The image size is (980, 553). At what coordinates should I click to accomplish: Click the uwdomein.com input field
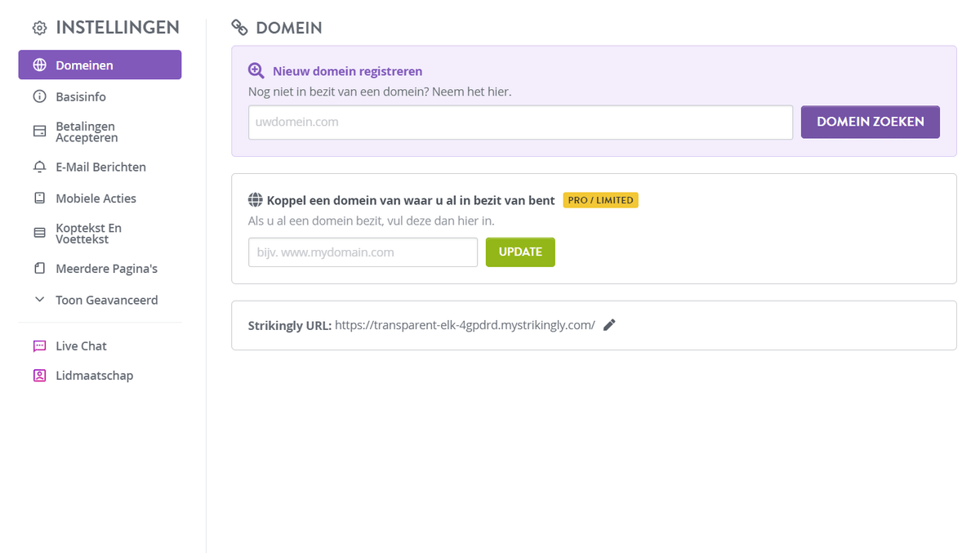coord(520,121)
